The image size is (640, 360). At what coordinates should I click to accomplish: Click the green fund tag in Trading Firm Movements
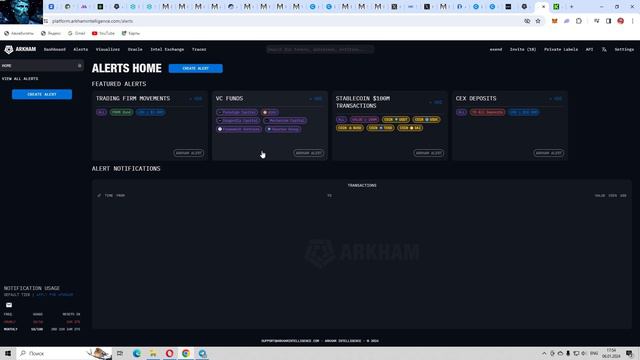pos(121,112)
